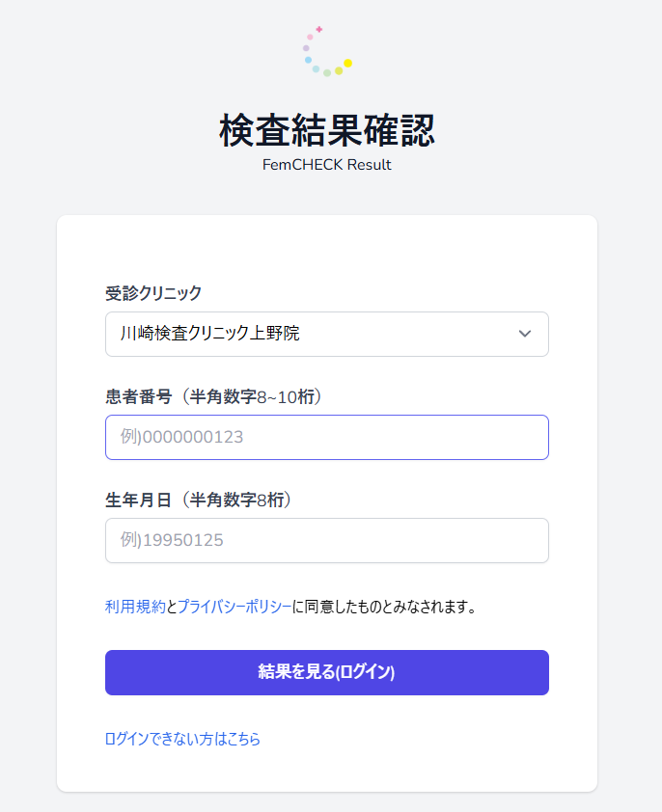
Task: Click the 受診クリニック field label
Action: point(153,293)
